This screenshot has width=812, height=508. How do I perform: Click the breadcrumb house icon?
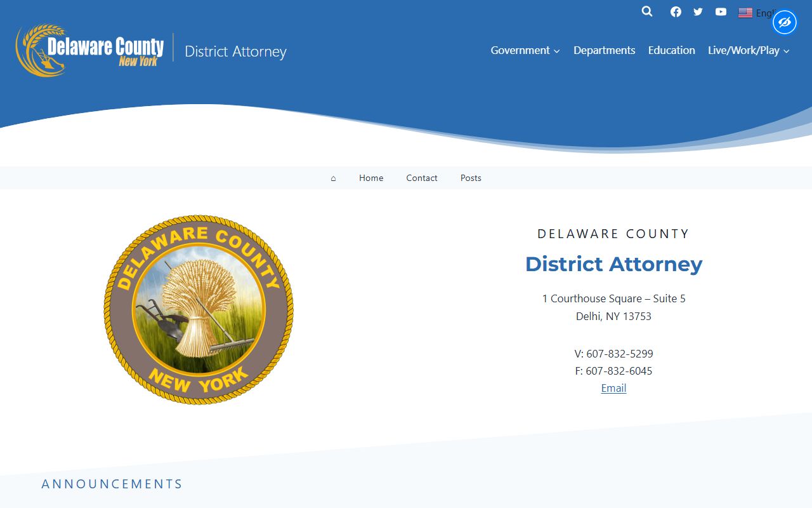[333, 178]
